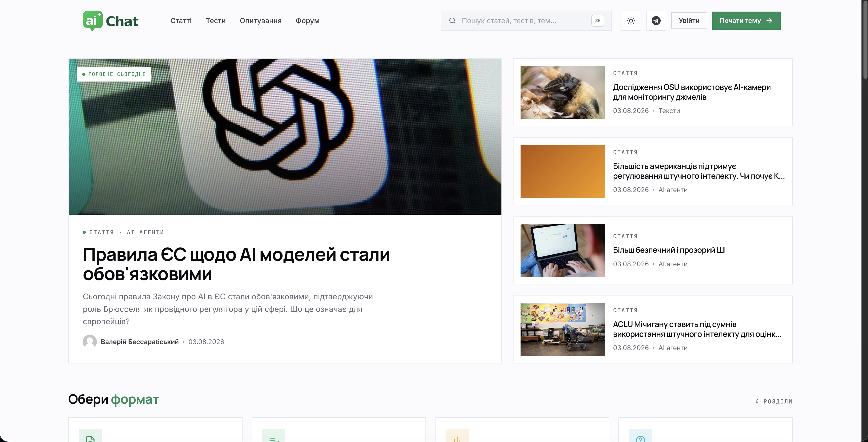Open the headline Правила ЄС щодо AI моделей
868x442 pixels.
[236, 264]
